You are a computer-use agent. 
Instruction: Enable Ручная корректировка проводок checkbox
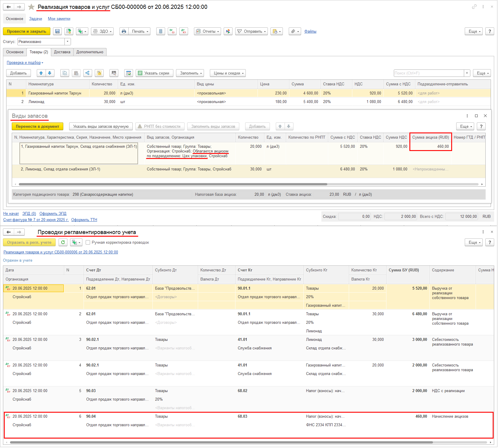pos(88,243)
